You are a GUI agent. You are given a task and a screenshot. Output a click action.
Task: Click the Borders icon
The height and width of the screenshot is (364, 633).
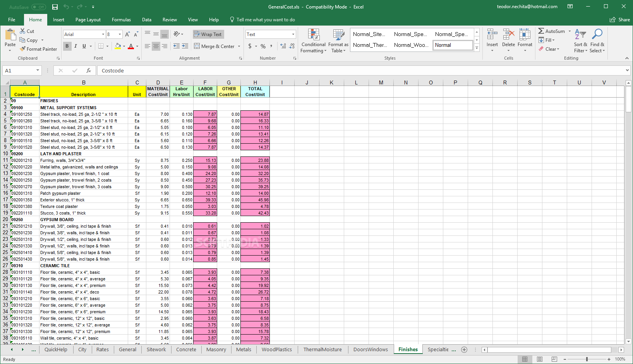[101, 46]
